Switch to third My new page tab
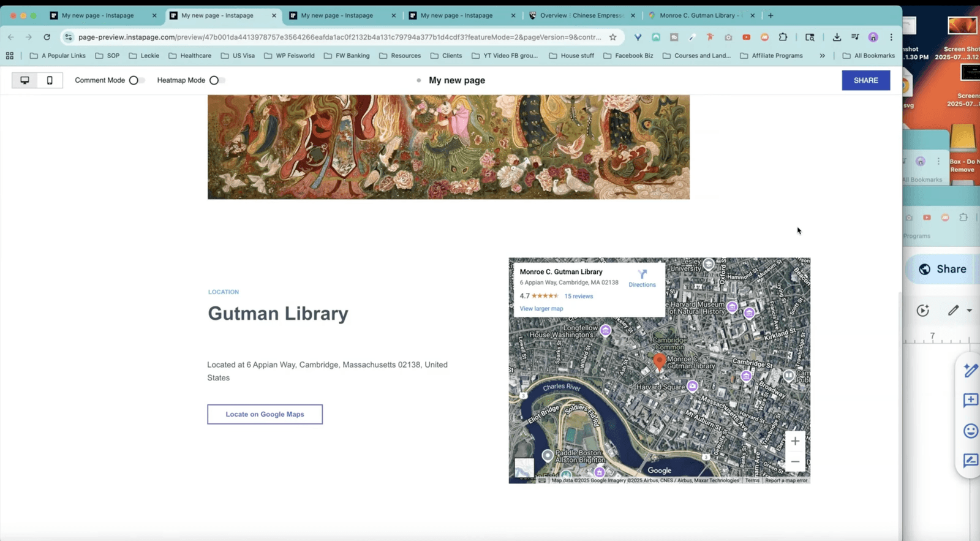Screen dimensions: 980x541 [x=337, y=15]
